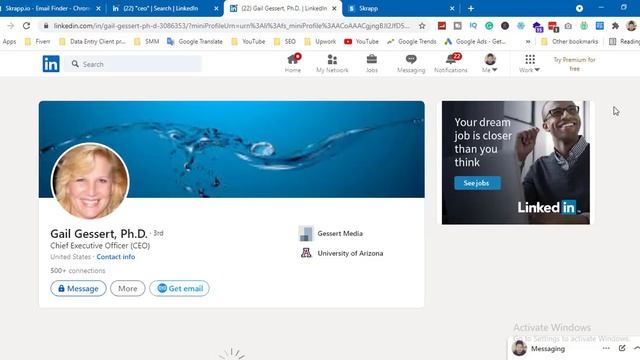Click the LinkedIn logo
This screenshot has width=640, height=360.
coord(51,64)
